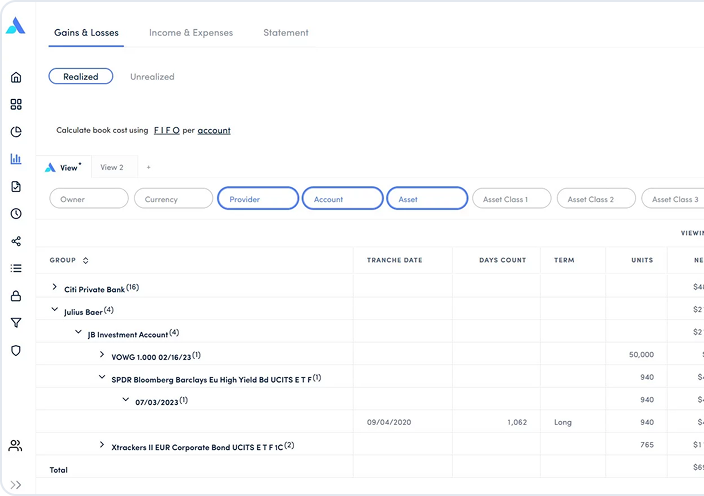Image resolution: width=704 pixels, height=496 pixels.
Task: Toggle the Asset Class 1 pill
Action: point(512,199)
